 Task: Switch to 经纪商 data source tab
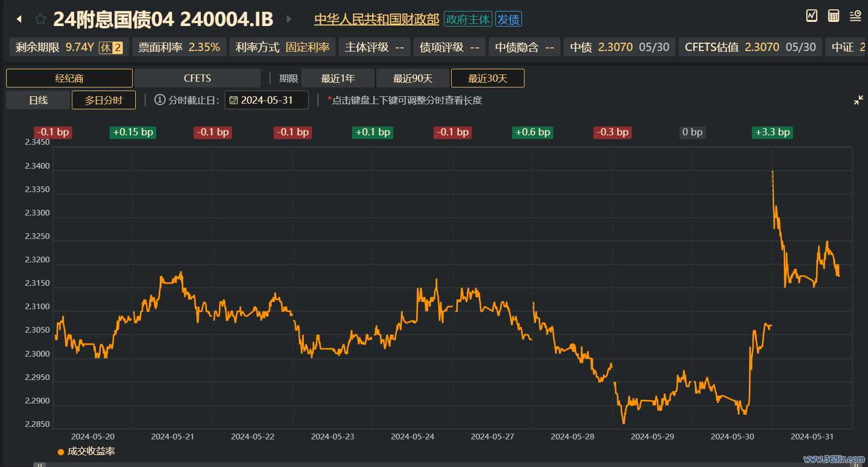(69, 78)
